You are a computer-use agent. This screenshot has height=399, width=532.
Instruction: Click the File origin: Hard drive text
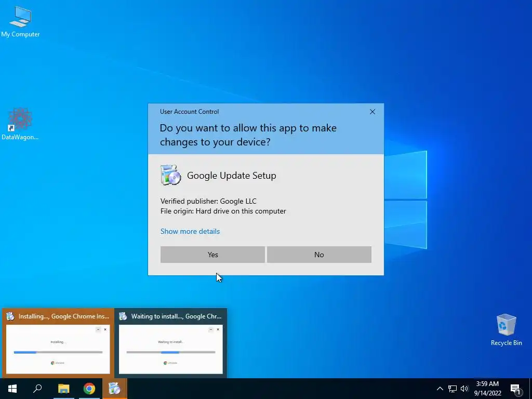(223, 211)
